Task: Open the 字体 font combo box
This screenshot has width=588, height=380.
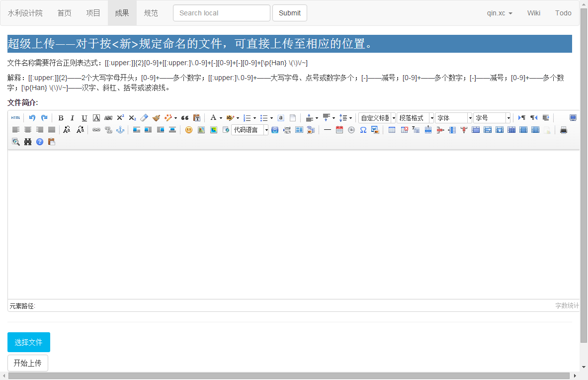Action: 454,118
